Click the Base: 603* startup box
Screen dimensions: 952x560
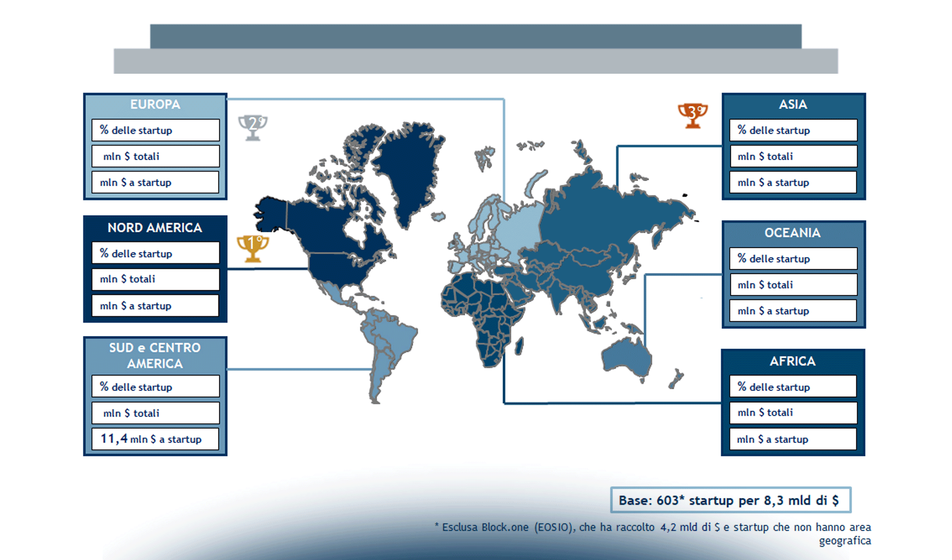[730, 500]
